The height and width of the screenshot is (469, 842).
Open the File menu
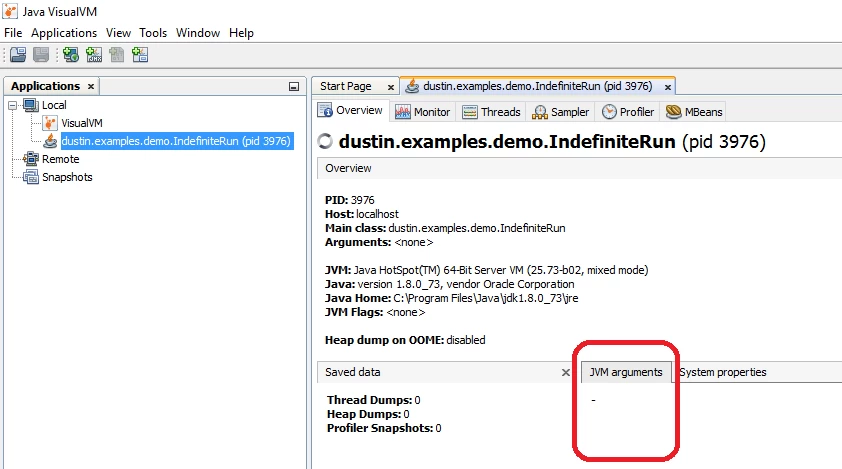(13, 33)
